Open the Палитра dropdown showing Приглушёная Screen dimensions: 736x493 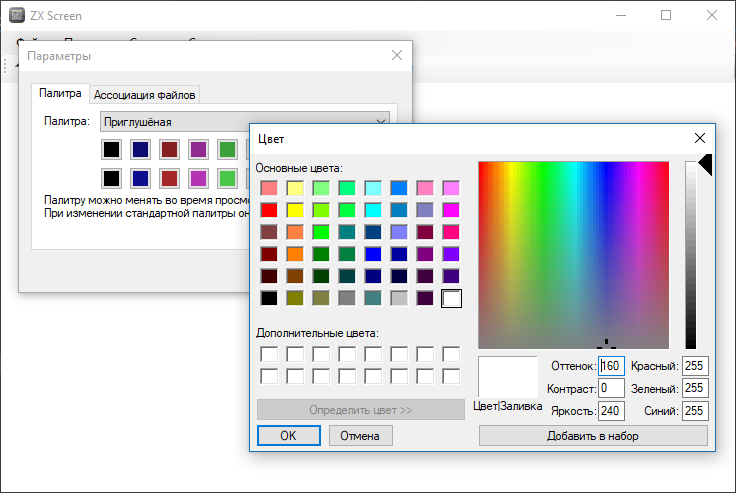(245, 122)
